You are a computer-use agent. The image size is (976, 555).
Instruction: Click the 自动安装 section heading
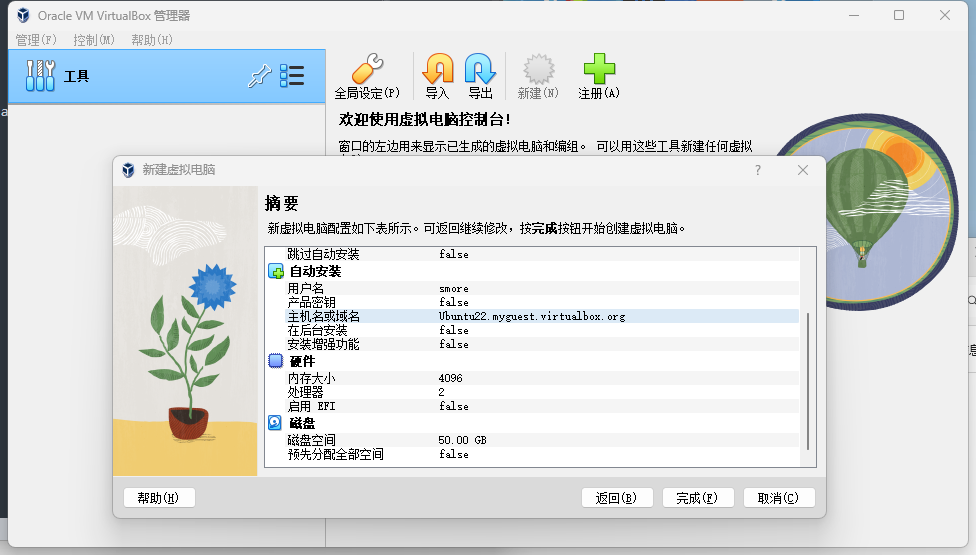[x=316, y=271]
